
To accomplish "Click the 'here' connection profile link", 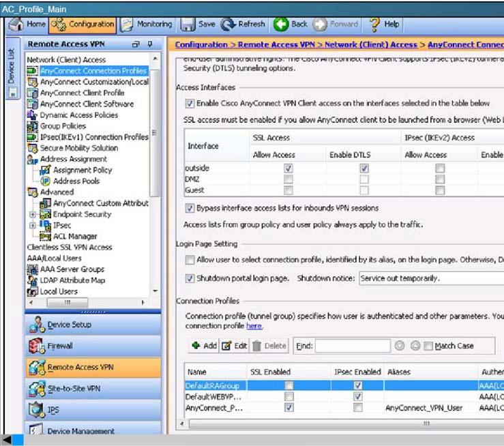I will pos(254,326).
